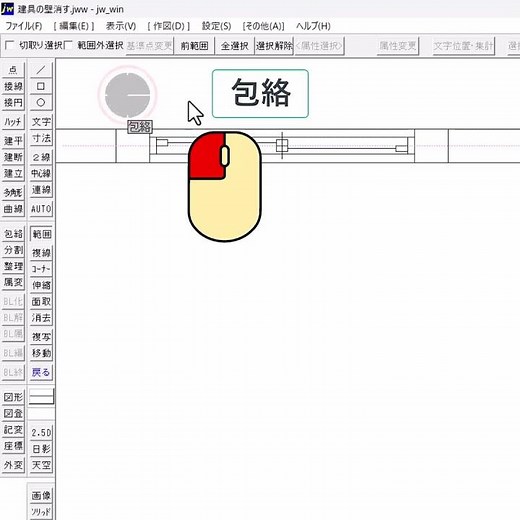Image resolution: width=520 pixels, height=520 pixels.
Task: Select the 2線 double line tool
Action: tap(41, 157)
